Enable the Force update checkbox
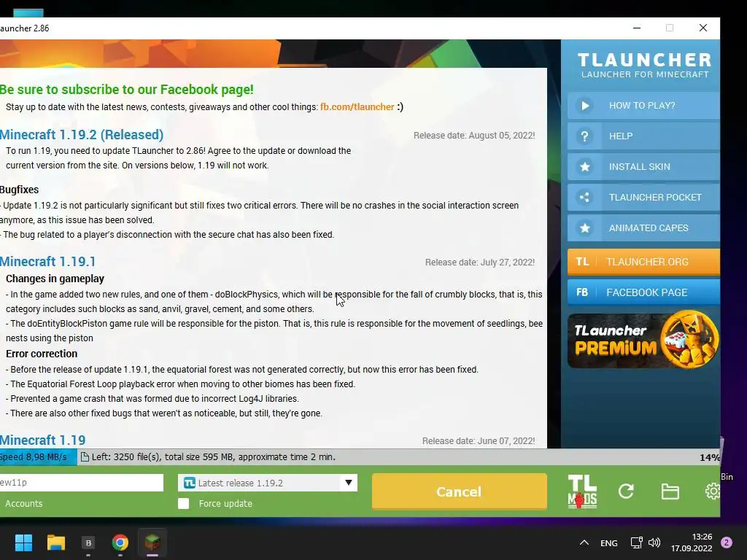The height and width of the screenshot is (560, 747). pos(183,503)
